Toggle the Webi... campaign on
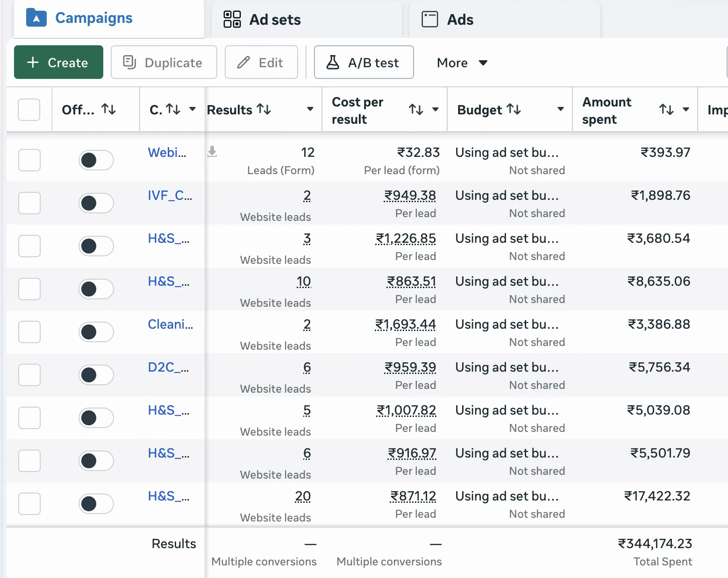Viewport: 728px width, 578px height. tap(96, 160)
